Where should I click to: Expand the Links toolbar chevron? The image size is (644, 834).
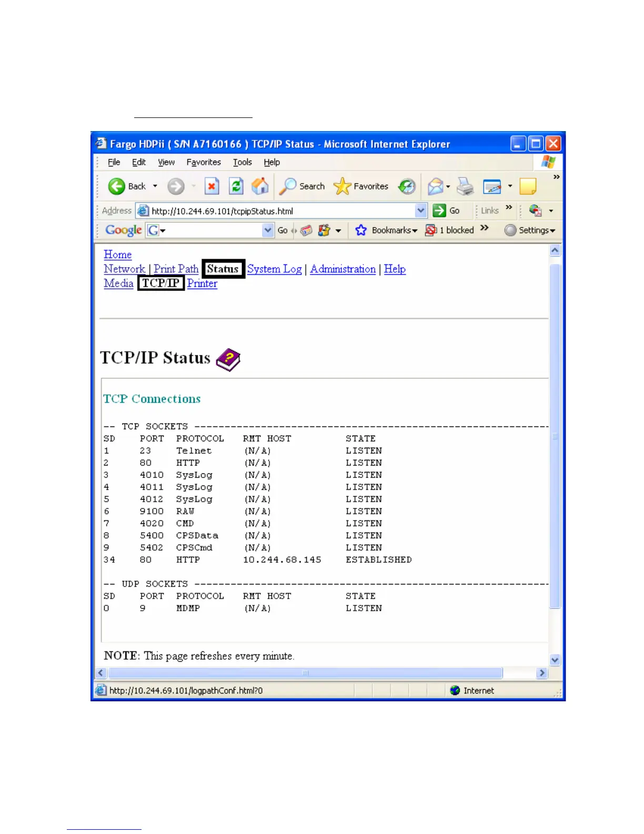coord(509,207)
